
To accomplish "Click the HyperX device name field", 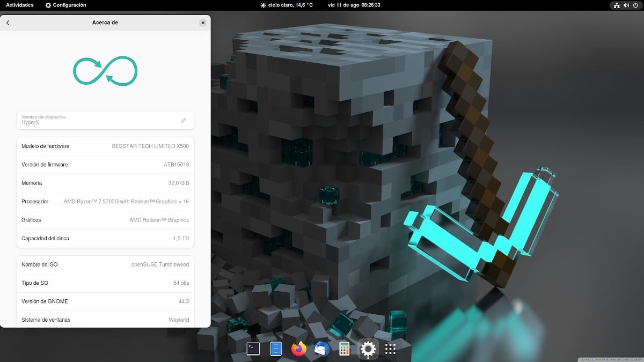I will 105,120.
